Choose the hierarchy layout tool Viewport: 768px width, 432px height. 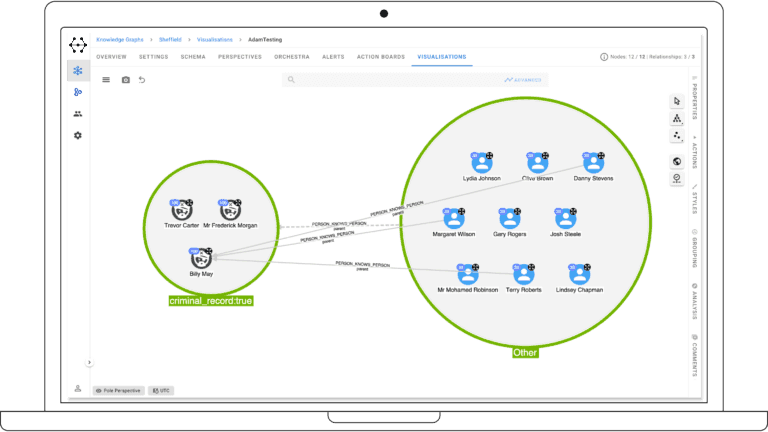[677, 118]
